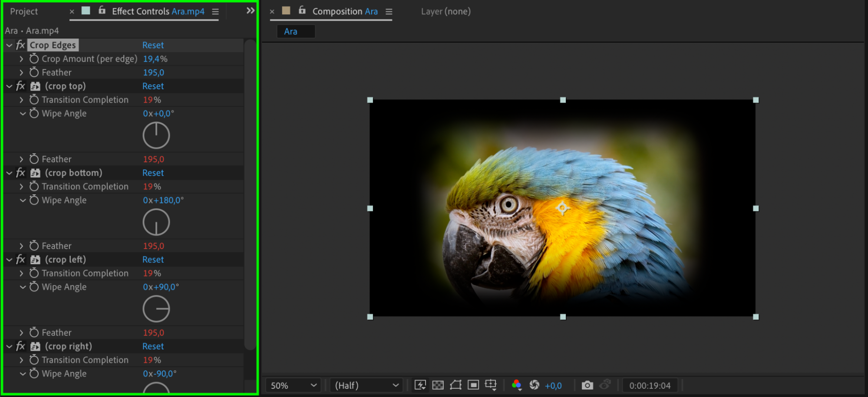
Task: Click the Reset Exposure aperture icon
Action: pos(534,385)
